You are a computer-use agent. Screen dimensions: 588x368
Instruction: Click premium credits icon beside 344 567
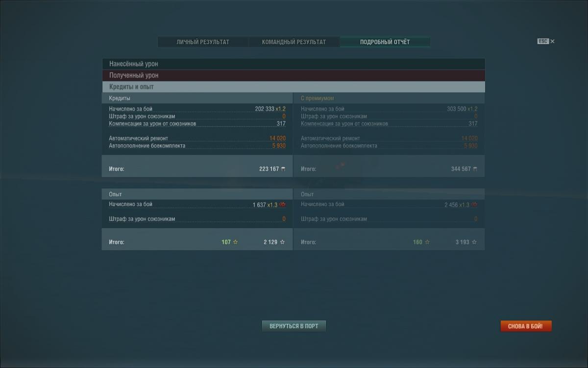point(474,169)
